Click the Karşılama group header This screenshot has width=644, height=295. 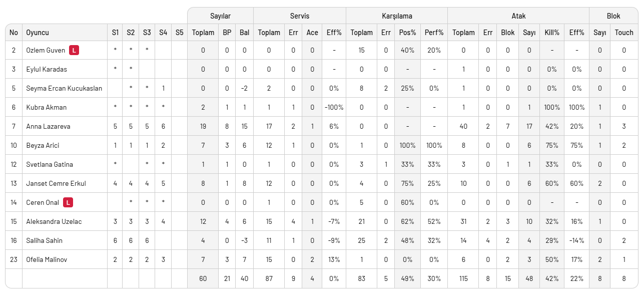point(396,16)
